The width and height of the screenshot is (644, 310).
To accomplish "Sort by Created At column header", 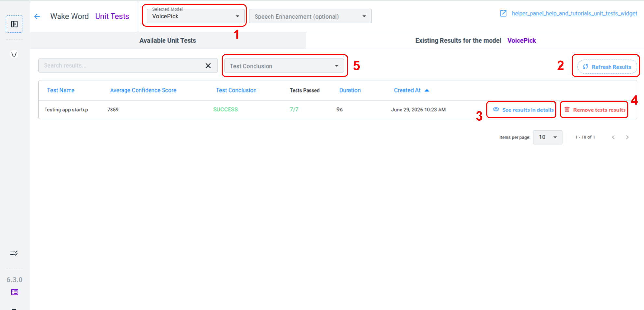I will pos(407,90).
